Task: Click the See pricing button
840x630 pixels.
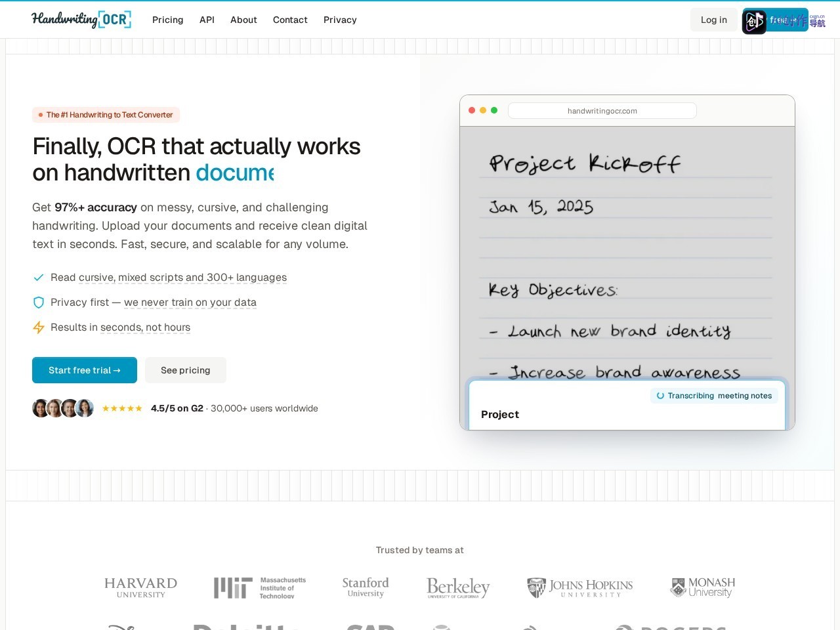Action: point(186,370)
